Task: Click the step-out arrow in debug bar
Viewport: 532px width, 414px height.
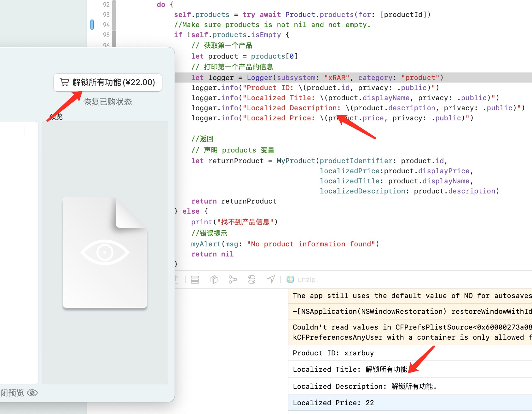Action: (176, 279)
